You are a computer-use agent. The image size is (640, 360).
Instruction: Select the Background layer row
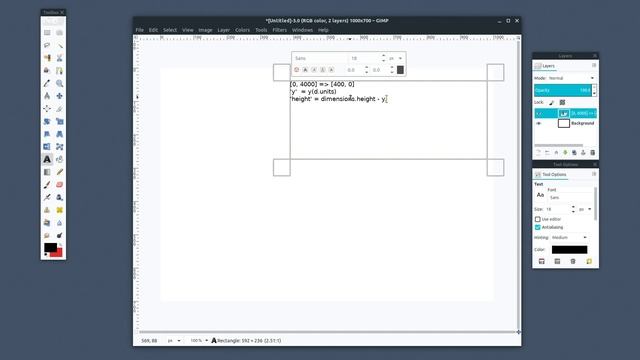pos(565,123)
